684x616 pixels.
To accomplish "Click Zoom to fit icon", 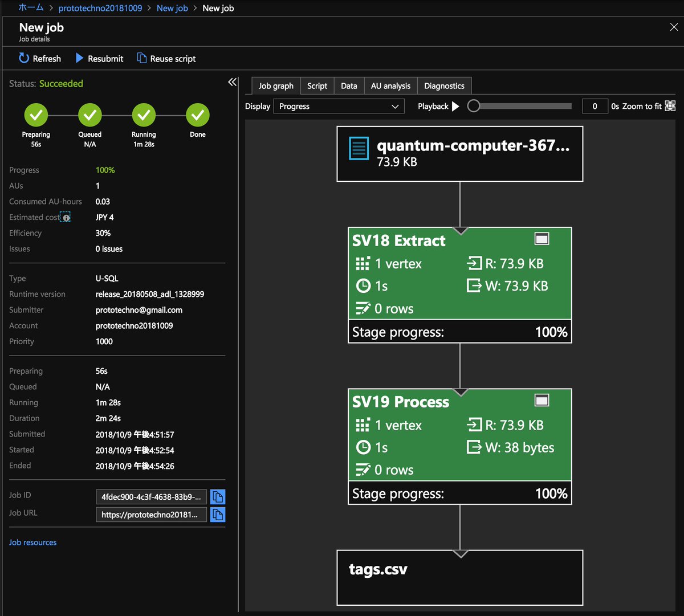I will point(670,106).
